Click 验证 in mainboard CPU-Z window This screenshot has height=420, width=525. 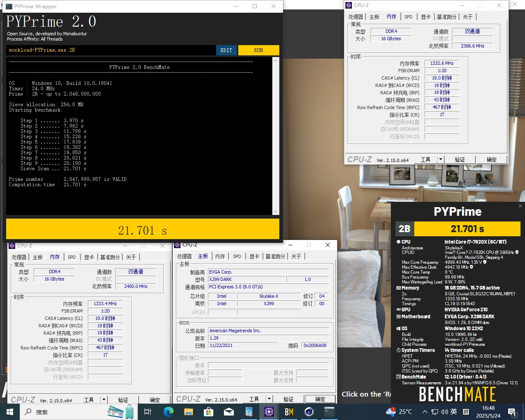click(x=288, y=399)
